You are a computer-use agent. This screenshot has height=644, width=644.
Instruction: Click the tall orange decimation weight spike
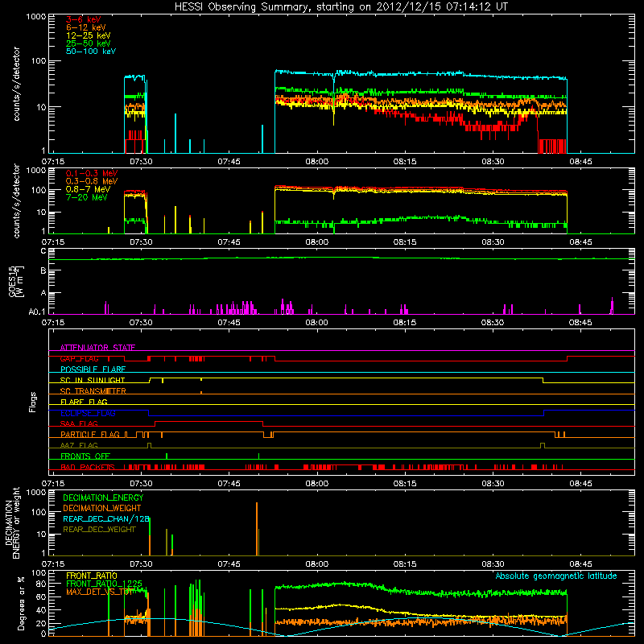point(257,529)
